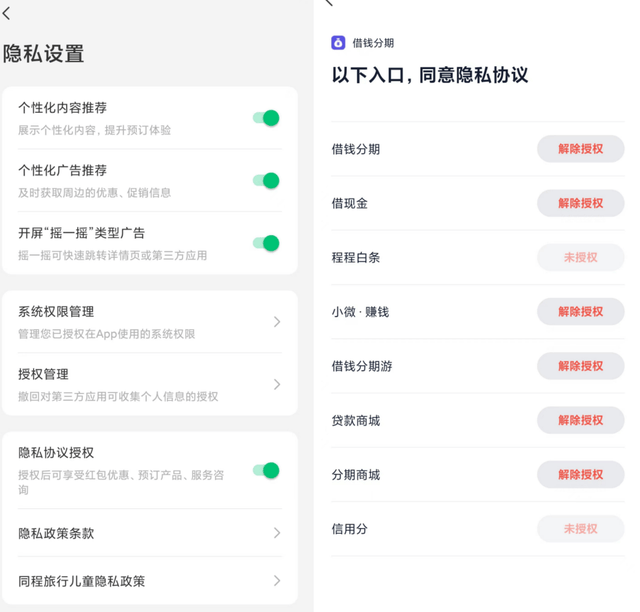Turn off 开屏摇一摇类型广告 switch
640x612 pixels.
click(266, 243)
